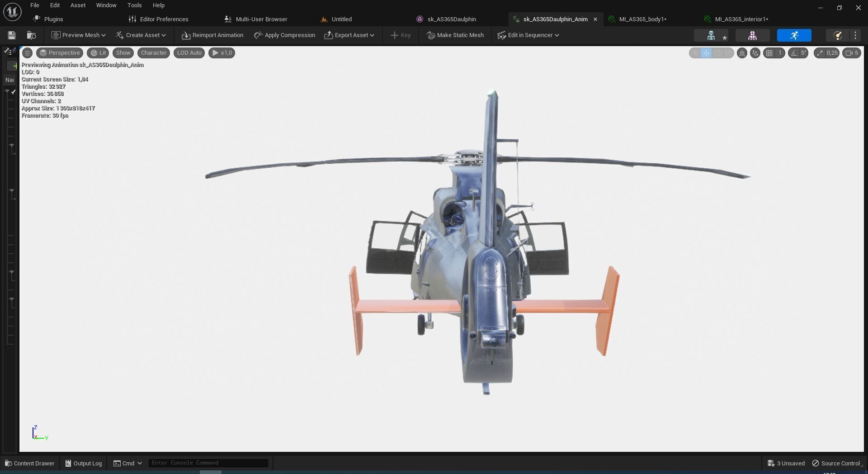
Task: Toggle surface snapping cube icon
Action: click(742, 53)
